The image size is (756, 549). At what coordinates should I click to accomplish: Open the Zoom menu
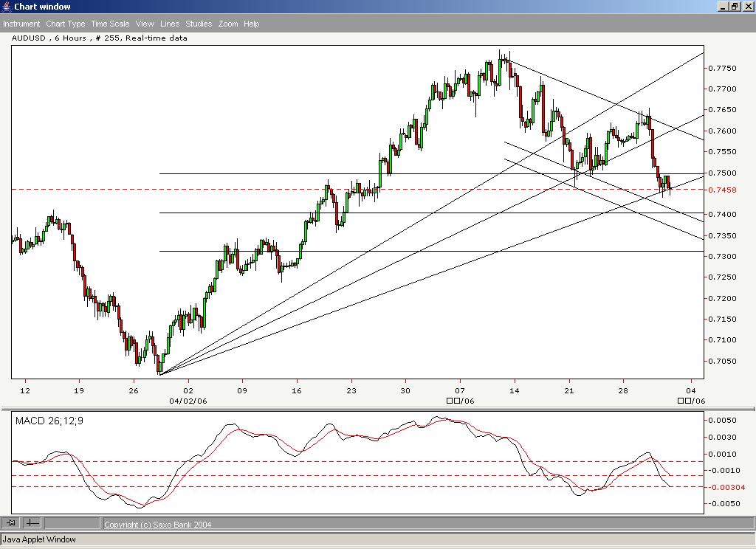(228, 24)
